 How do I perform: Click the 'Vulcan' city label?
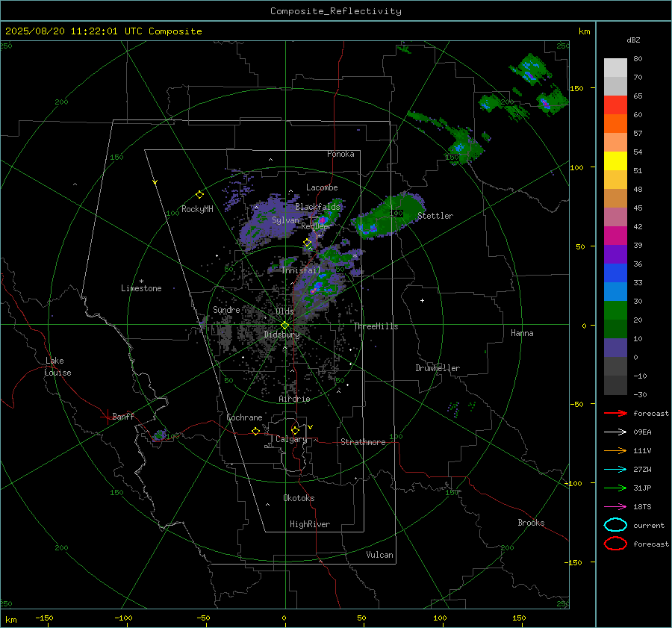379,555
